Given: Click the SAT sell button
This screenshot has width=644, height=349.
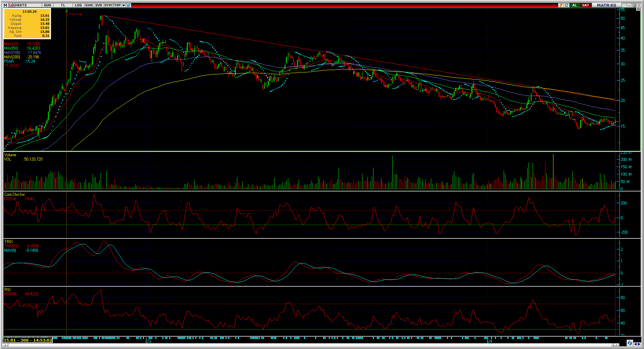Looking at the screenshot, I should [x=586, y=5].
